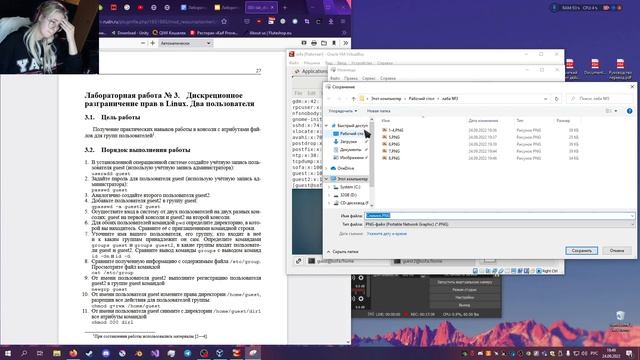The width and height of the screenshot is (640, 360).
Task: Sort files by the Имя column header
Action: point(386,121)
